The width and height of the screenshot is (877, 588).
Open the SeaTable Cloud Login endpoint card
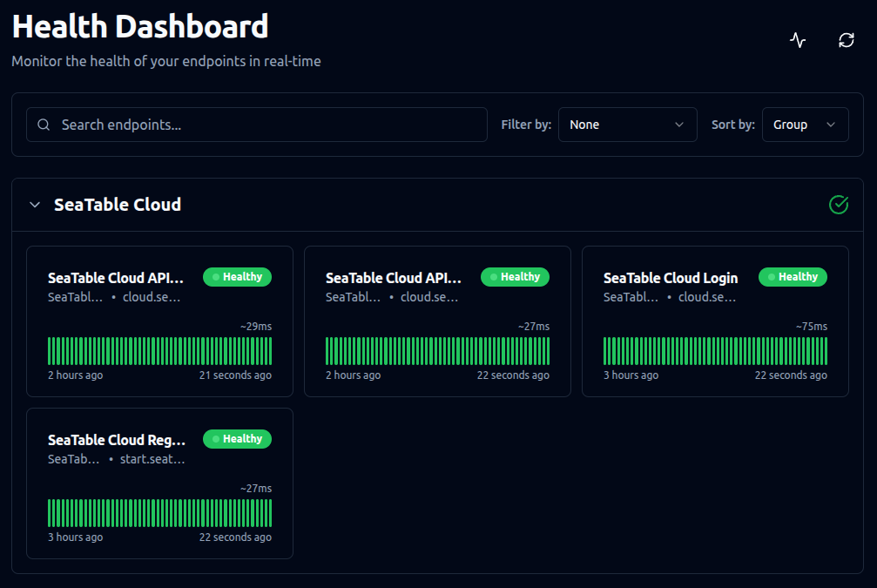tap(714, 321)
